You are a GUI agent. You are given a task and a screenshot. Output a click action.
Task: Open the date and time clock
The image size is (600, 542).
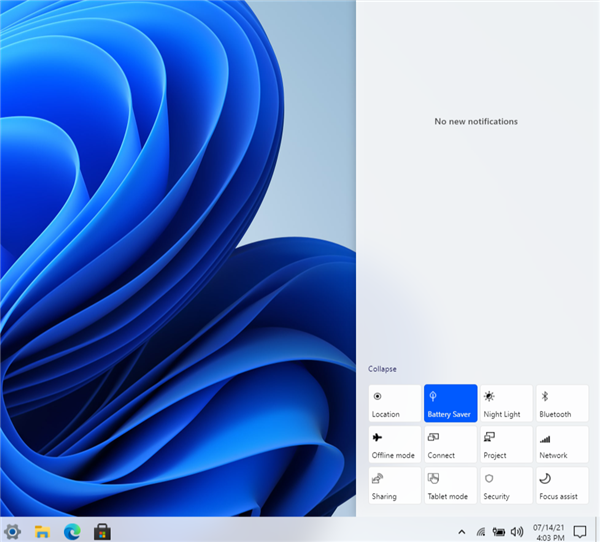pyautogui.click(x=549, y=532)
